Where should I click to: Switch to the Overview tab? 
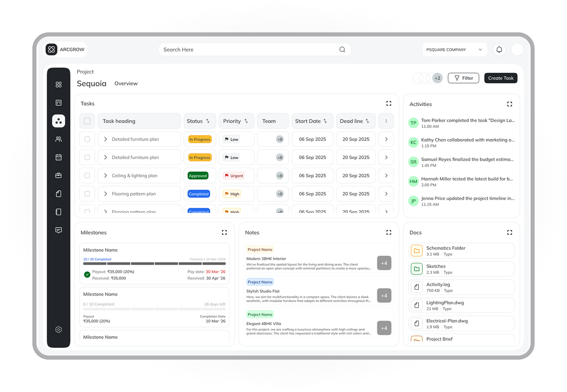[126, 83]
